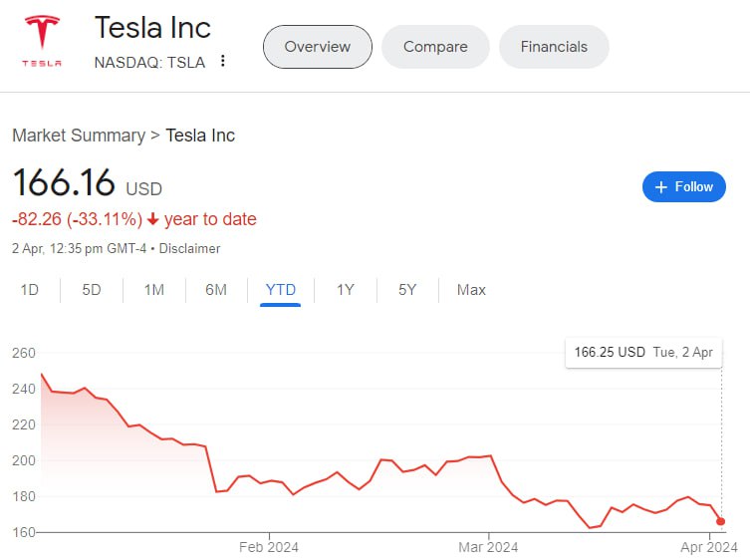Select the YTD range tab

[281, 290]
